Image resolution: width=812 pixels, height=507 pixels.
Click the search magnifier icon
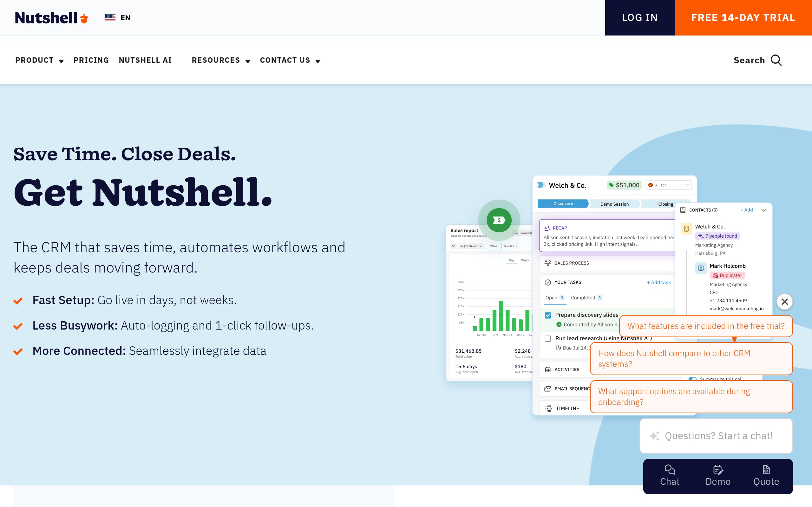776,60
